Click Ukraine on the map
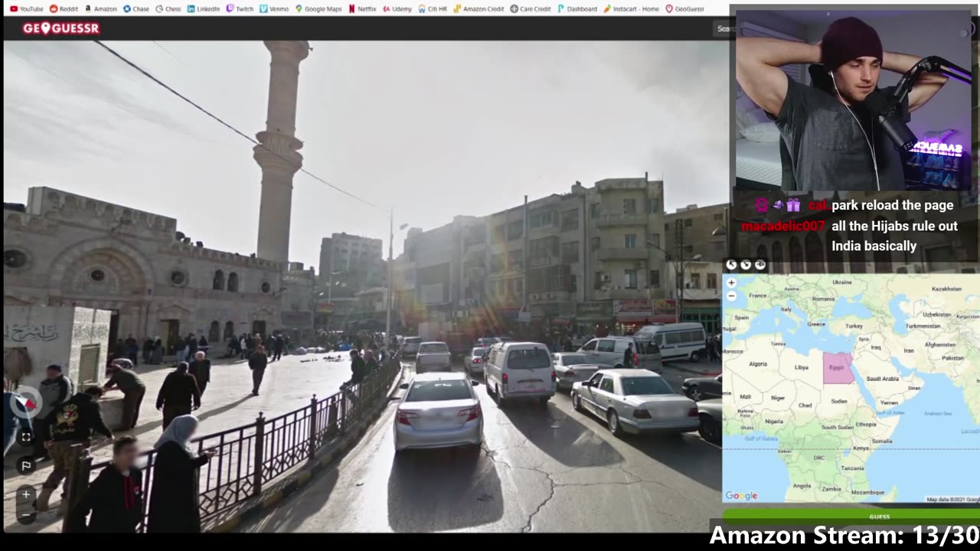980x551 pixels. click(841, 282)
